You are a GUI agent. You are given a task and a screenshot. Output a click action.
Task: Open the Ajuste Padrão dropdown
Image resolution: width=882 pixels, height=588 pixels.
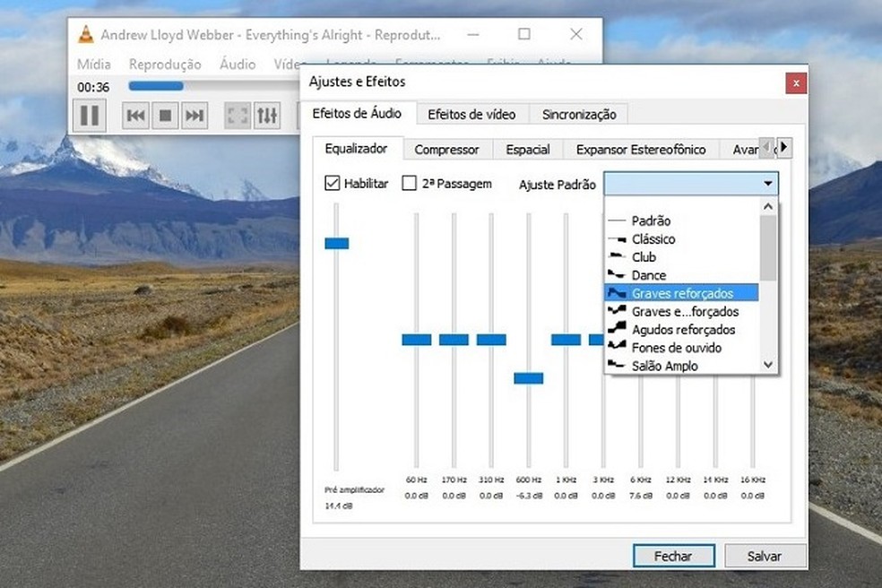click(x=769, y=183)
